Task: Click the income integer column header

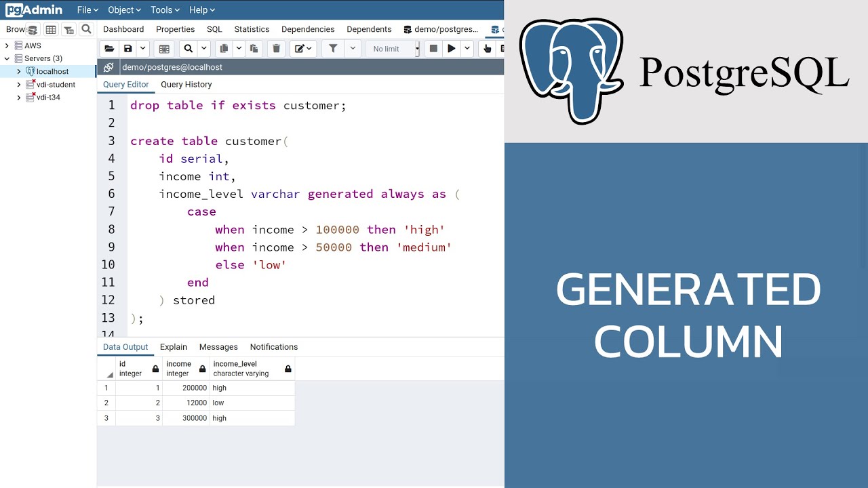Action: tap(186, 369)
